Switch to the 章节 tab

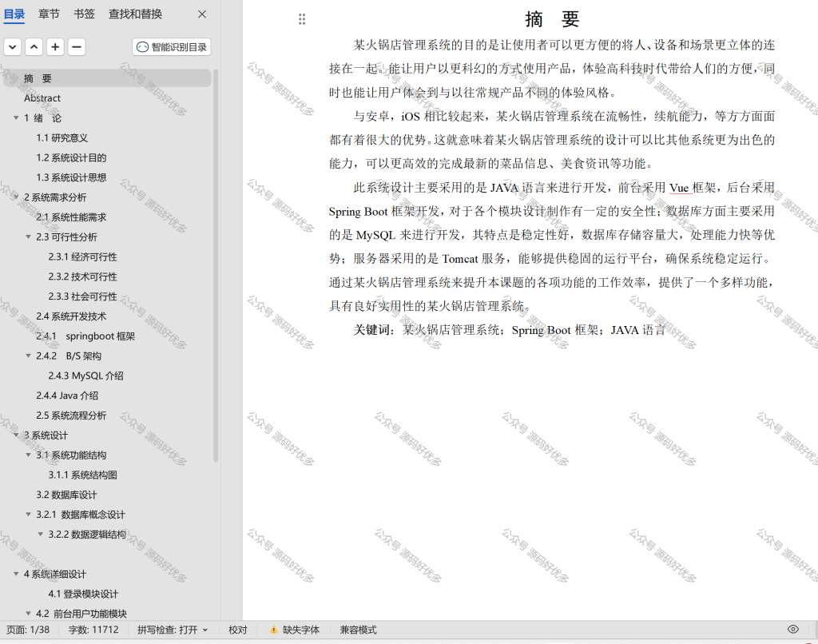coord(49,14)
